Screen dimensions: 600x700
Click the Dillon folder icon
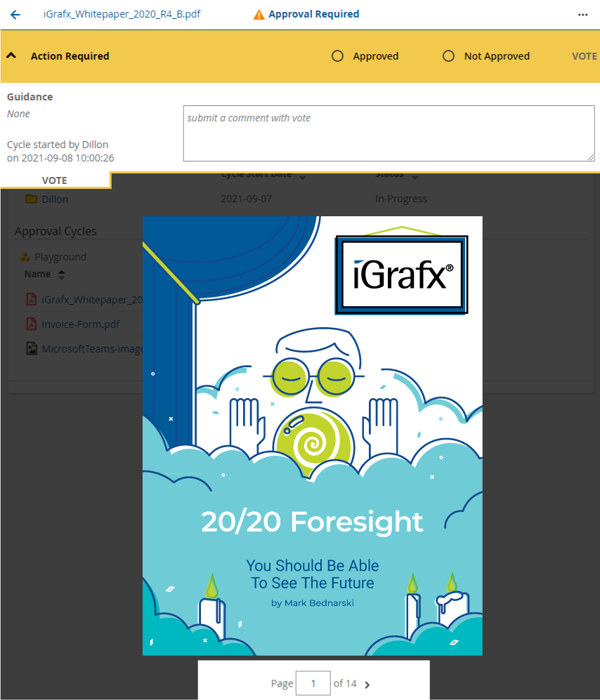tap(31, 199)
